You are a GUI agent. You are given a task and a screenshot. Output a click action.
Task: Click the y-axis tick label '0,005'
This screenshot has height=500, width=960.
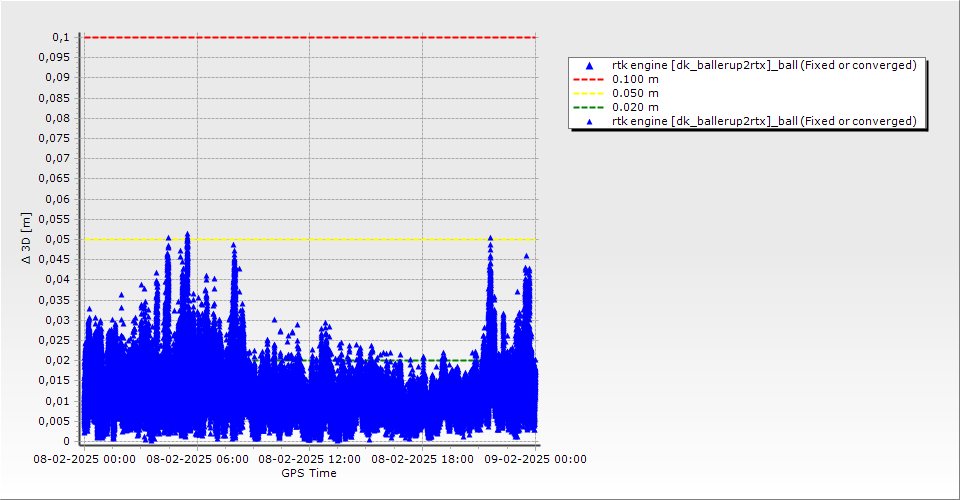[x=54, y=421]
